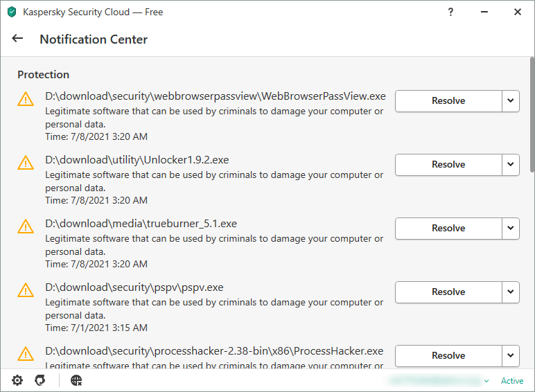Click the Kaspersky shield logo
This screenshot has width=535, height=392.
pyautogui.click(x=12, y=12)
